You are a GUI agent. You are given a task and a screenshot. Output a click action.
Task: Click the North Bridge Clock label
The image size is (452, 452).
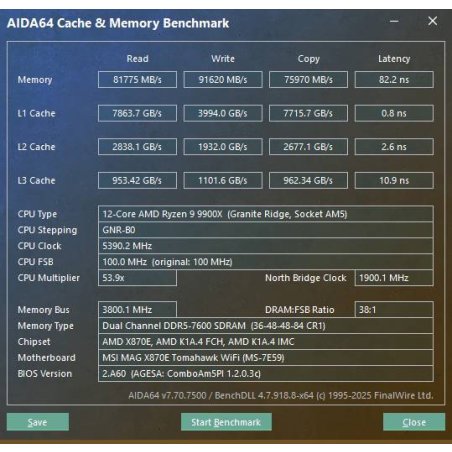point(306,278)
